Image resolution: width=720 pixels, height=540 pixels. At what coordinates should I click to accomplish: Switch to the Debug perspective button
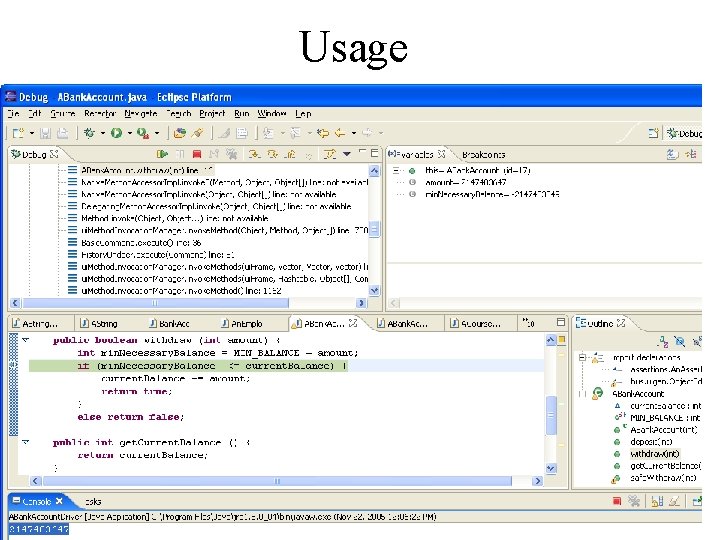pos(684,133)
